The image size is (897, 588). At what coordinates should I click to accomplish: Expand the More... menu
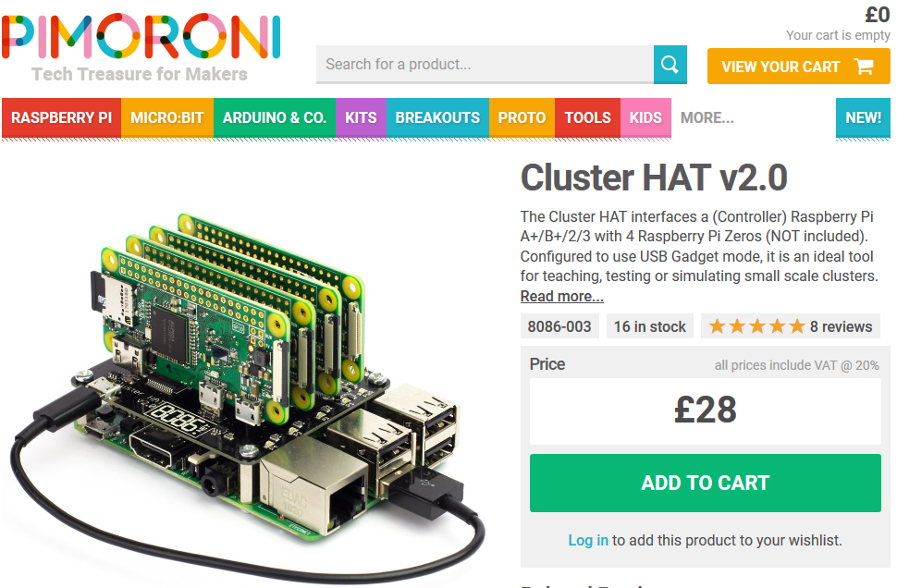coord(707,117)
